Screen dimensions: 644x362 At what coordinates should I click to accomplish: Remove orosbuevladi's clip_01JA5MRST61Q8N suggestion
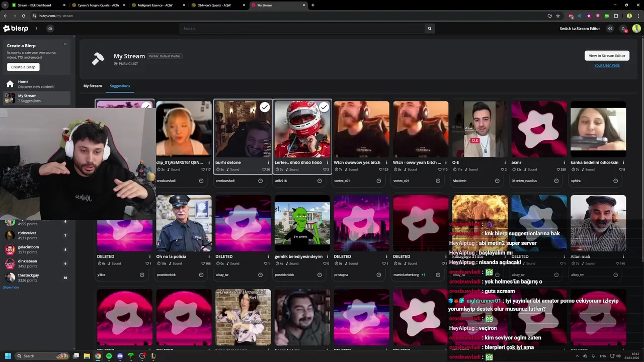pyautogui.click(x=201, y=181)
